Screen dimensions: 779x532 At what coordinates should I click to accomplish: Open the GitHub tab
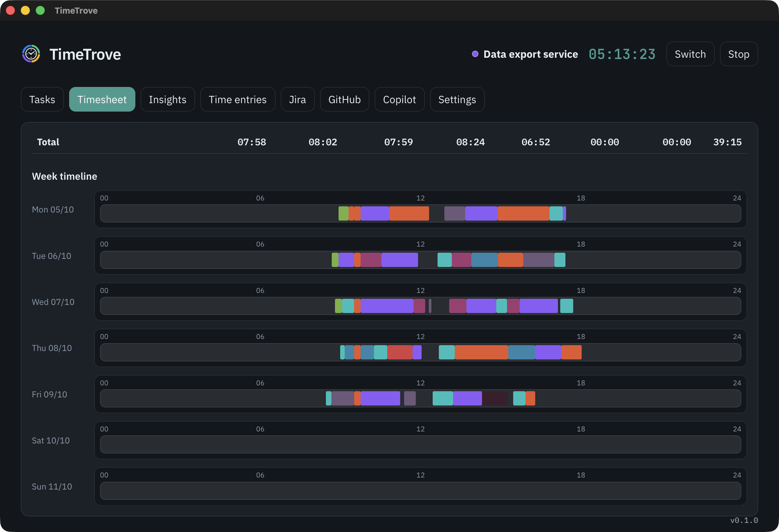click(x=345, y=99)
